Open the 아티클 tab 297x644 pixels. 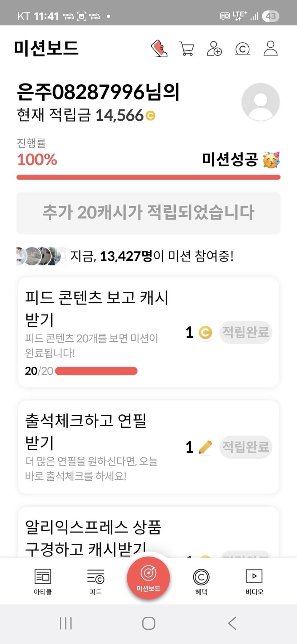point(43,581)
